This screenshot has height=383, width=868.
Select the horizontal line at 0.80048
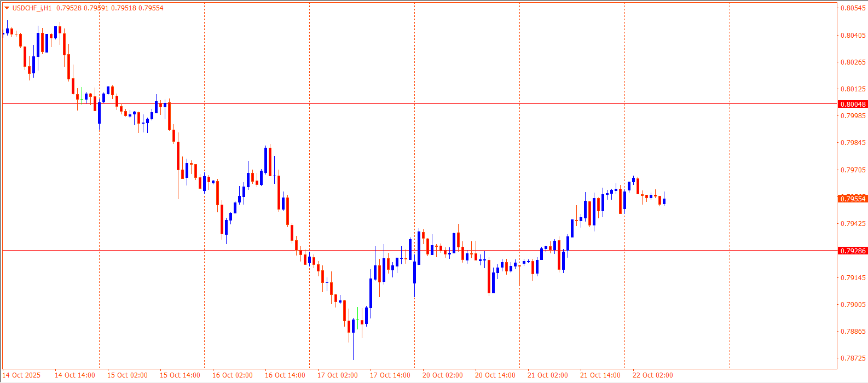point(383,103)
